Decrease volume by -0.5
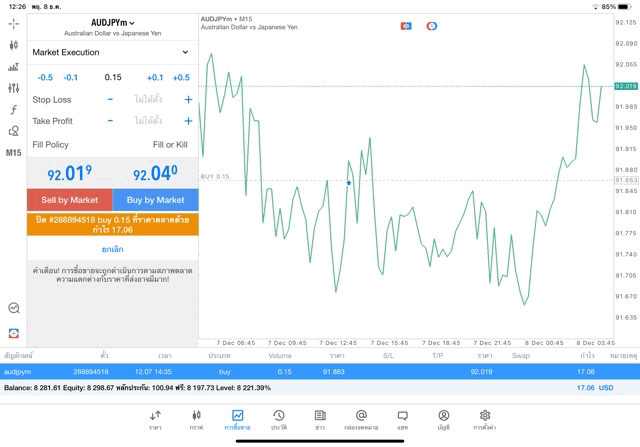 pos(45,78)
